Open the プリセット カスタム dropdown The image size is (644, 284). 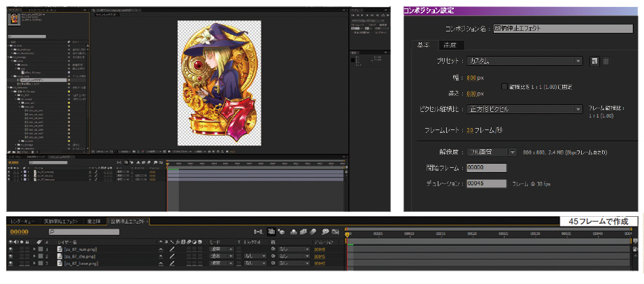(x=524, y=62)
